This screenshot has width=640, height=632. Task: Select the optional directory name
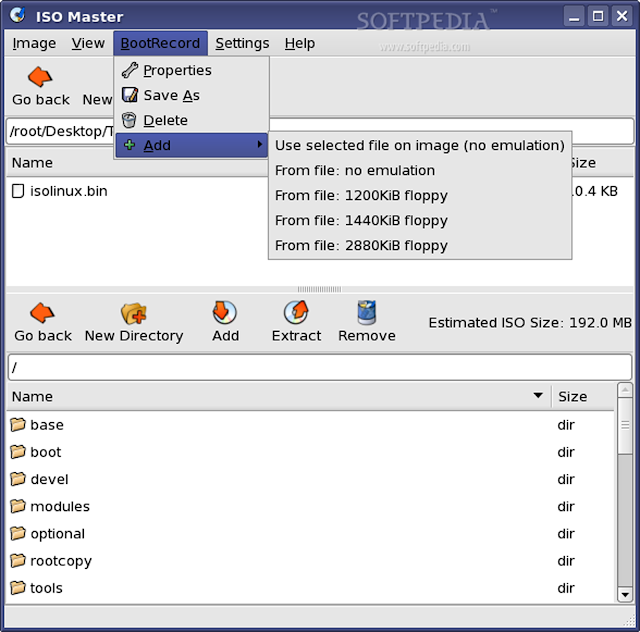click(x=58, y=534)
